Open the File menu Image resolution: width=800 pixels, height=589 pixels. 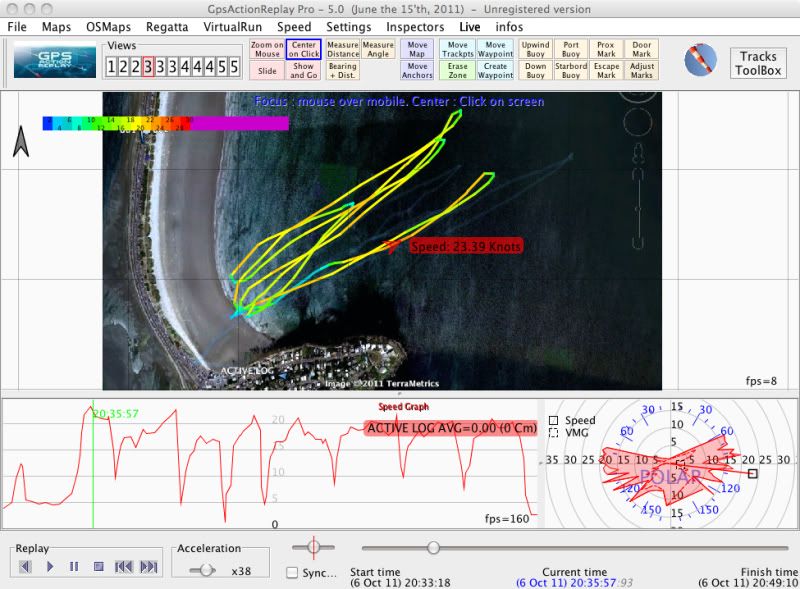[x=17, y=27]
